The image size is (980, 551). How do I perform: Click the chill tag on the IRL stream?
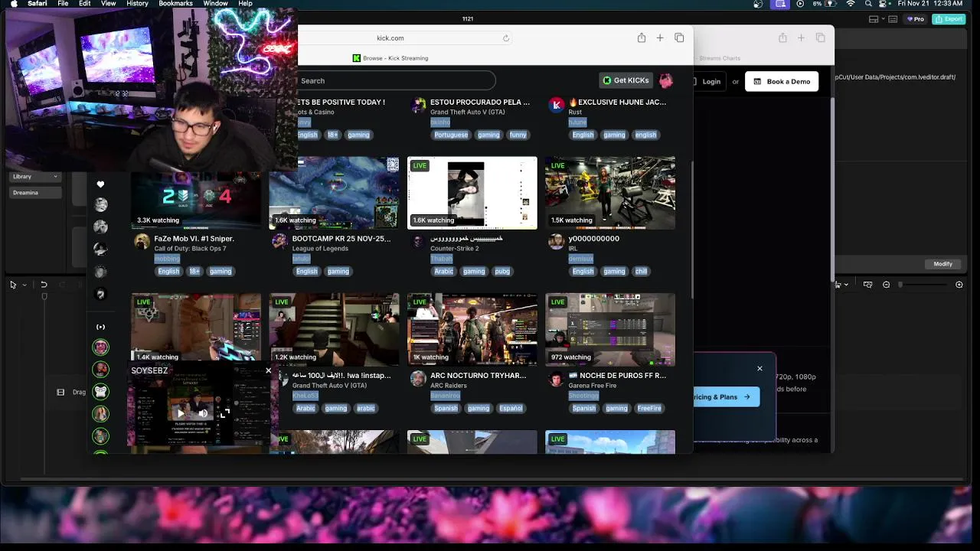(x=641, y=271)
